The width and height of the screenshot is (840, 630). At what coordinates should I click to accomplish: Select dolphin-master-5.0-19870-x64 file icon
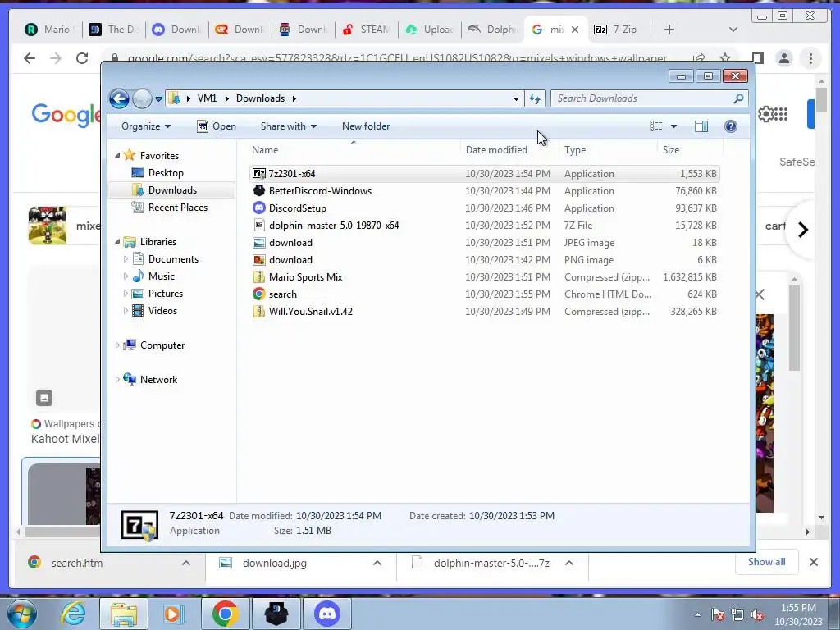click(259, 225)
